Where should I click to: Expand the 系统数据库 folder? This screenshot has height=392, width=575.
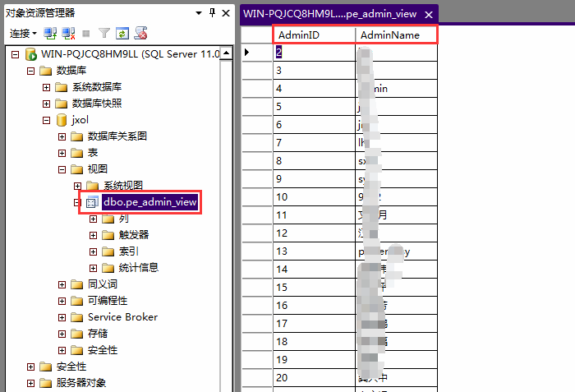click(46, 87)
